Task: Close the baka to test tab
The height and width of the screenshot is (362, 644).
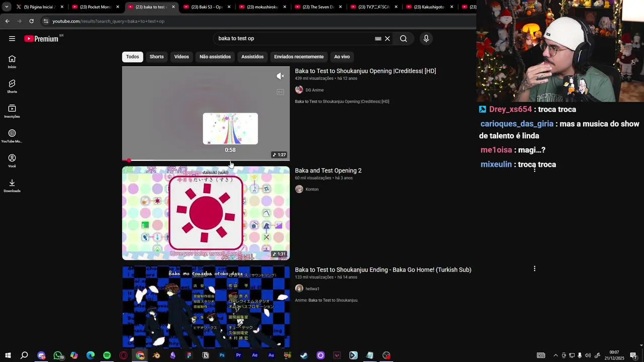Action: coord(174,7)
